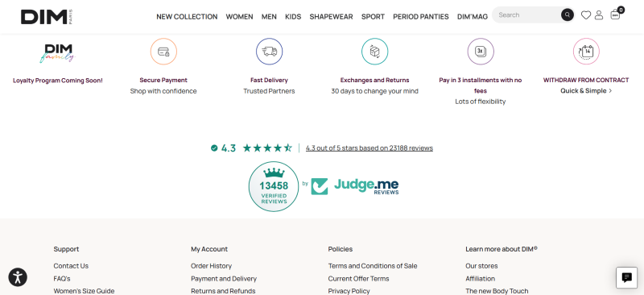Click the 3x installments icon
Screen dimensions: 644x295
click(481, 52)
